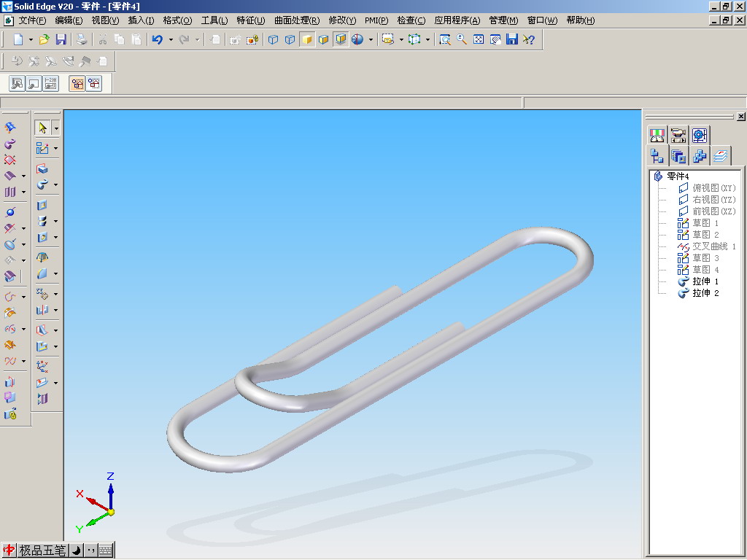
Task: Select 俯视图(XY) reference plane
Action: point(713,187)
